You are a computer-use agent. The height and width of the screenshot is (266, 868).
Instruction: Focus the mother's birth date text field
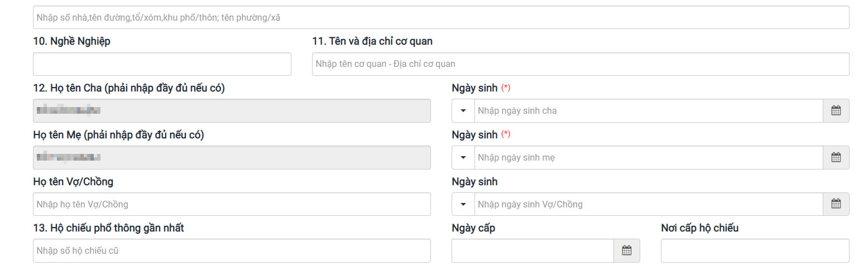coord(649,157)
